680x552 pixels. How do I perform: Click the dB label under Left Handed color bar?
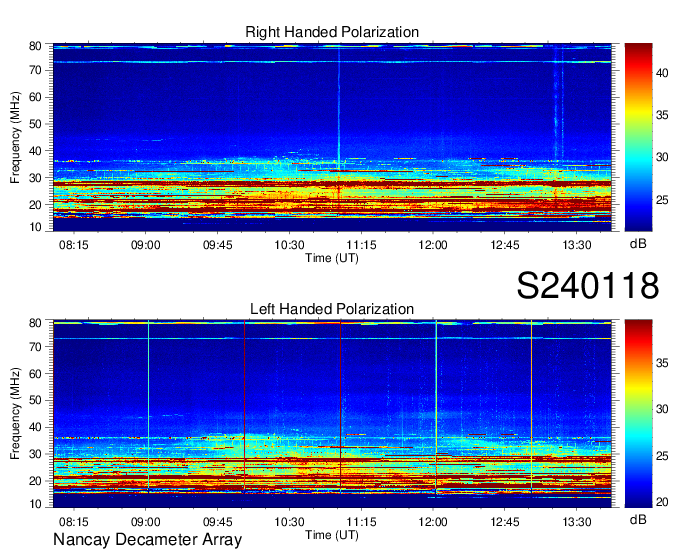pyautogui.click(x=638, y=520)
